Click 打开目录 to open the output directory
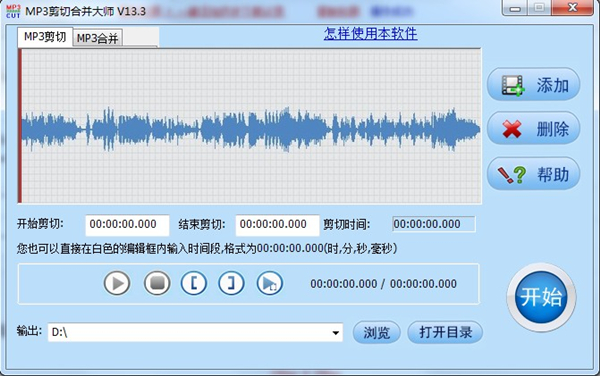Screen dimensions: 600x376 point(445,332)
